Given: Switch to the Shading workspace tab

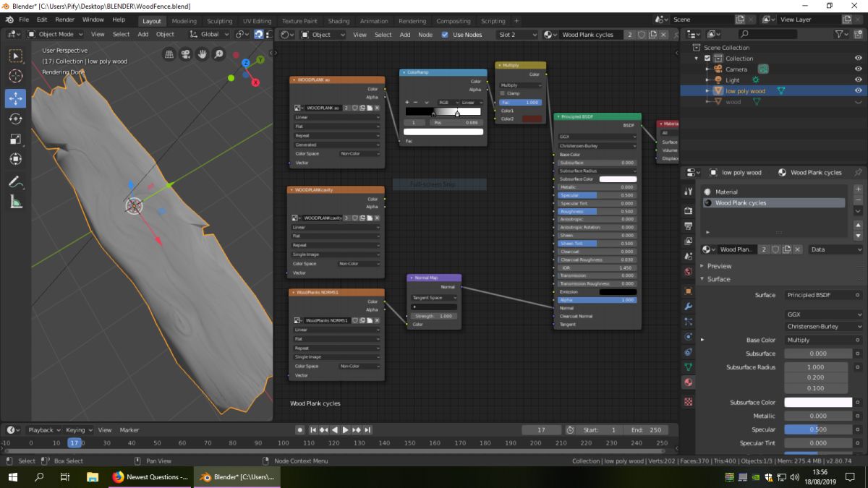Looking at the screenshot, I should 338,21.
